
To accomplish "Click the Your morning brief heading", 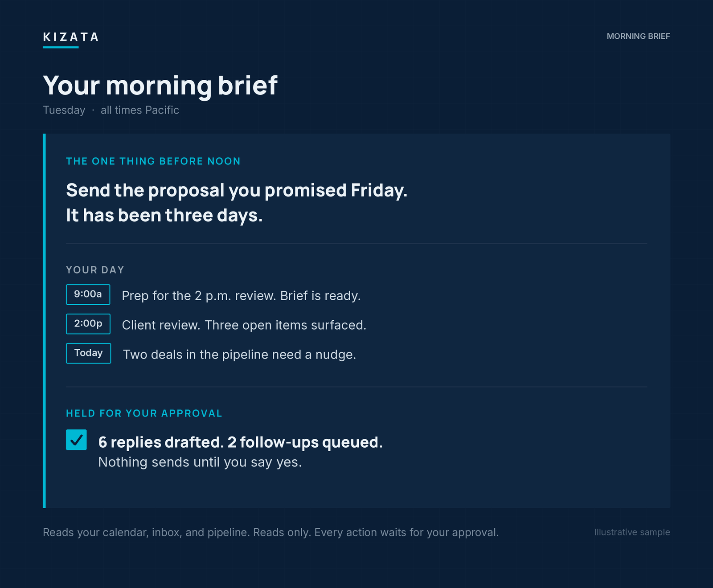I will click(x=160, y=86).
